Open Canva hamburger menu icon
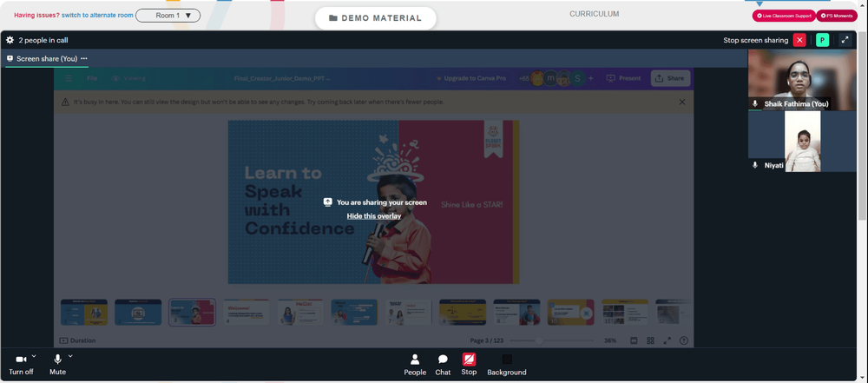Viewport: 868px width, 383px height. coord(69,78)
